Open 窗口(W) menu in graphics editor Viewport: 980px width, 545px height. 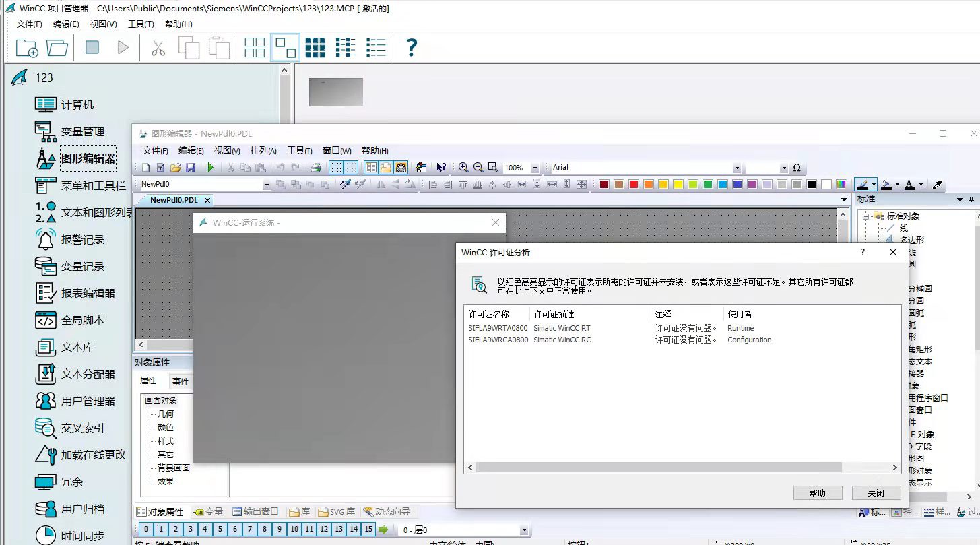point(337,151)
